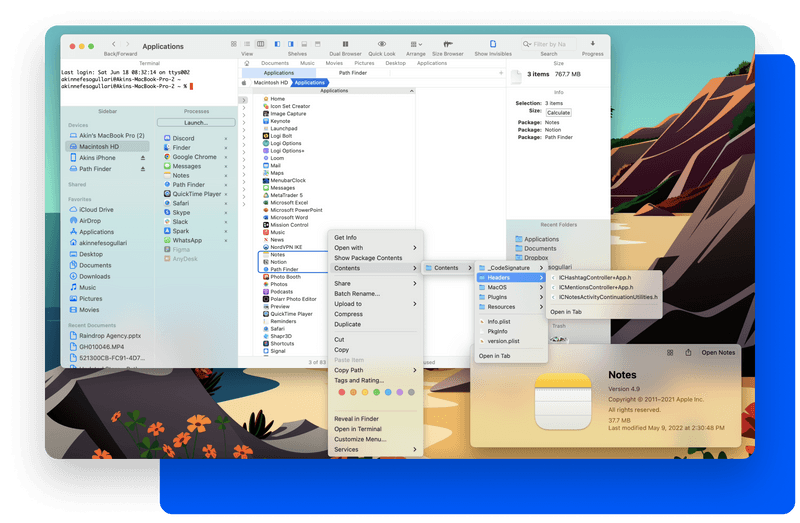
Task: Eject Akins iPhone in the sidebar
Action: (142, 158)
